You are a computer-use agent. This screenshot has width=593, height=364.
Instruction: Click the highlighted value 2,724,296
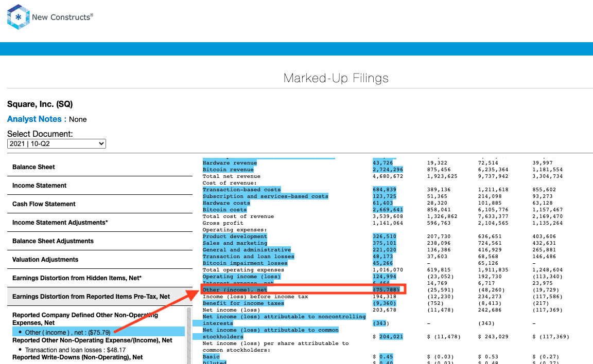tap(388, 170)
